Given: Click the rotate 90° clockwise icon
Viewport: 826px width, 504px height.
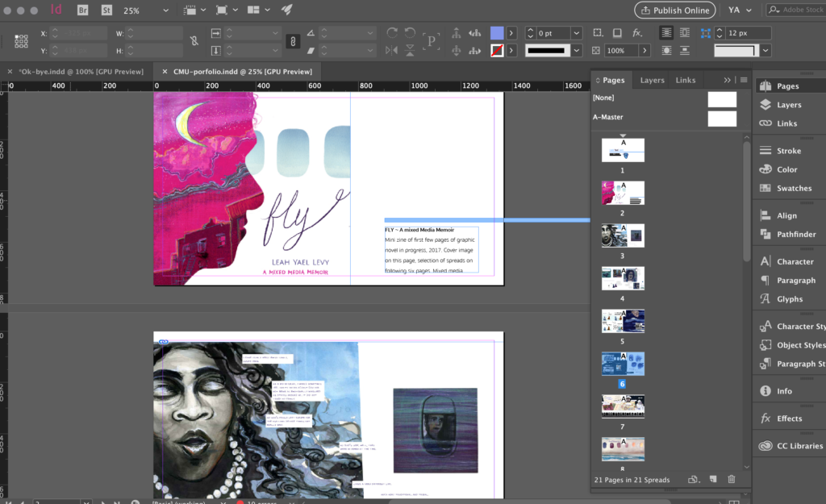Looking at the screenshot, I should [x=392, y=32].
